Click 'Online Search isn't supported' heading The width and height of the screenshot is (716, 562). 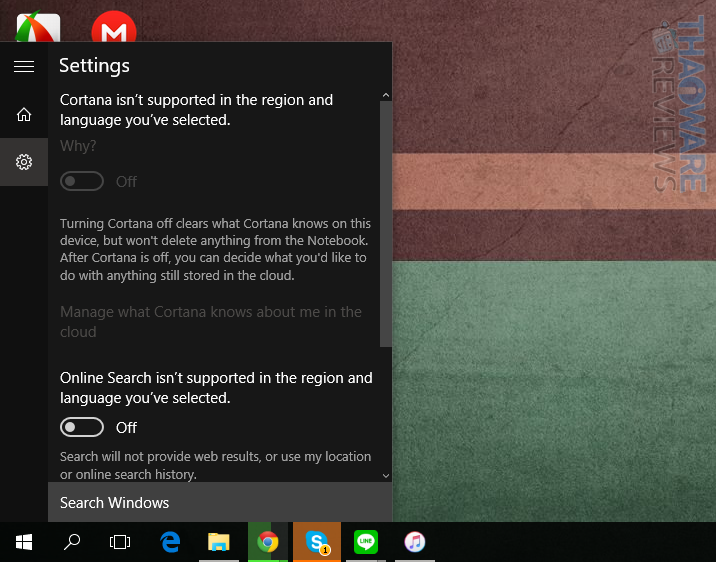(216, 388)
